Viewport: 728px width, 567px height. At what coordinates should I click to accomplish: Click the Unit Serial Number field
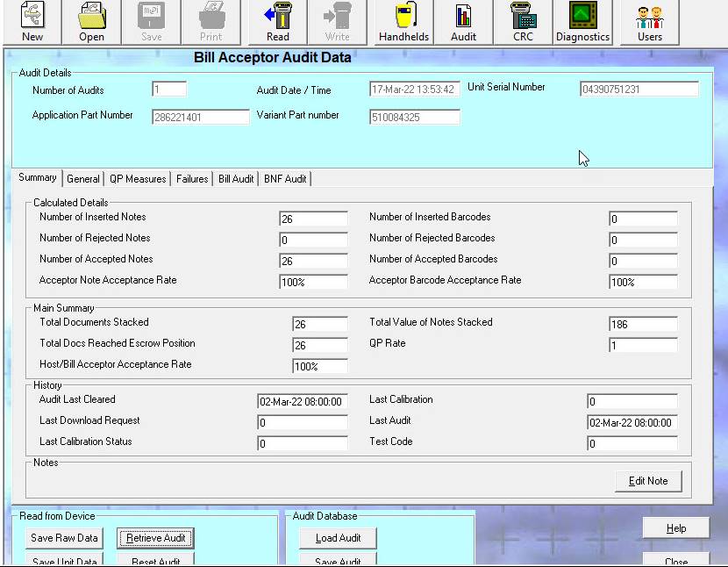(639, 90)
